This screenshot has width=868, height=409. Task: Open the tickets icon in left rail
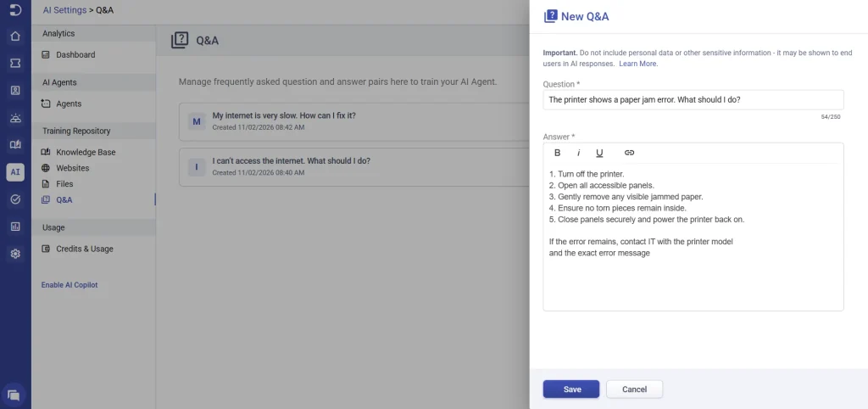[15, 64]
